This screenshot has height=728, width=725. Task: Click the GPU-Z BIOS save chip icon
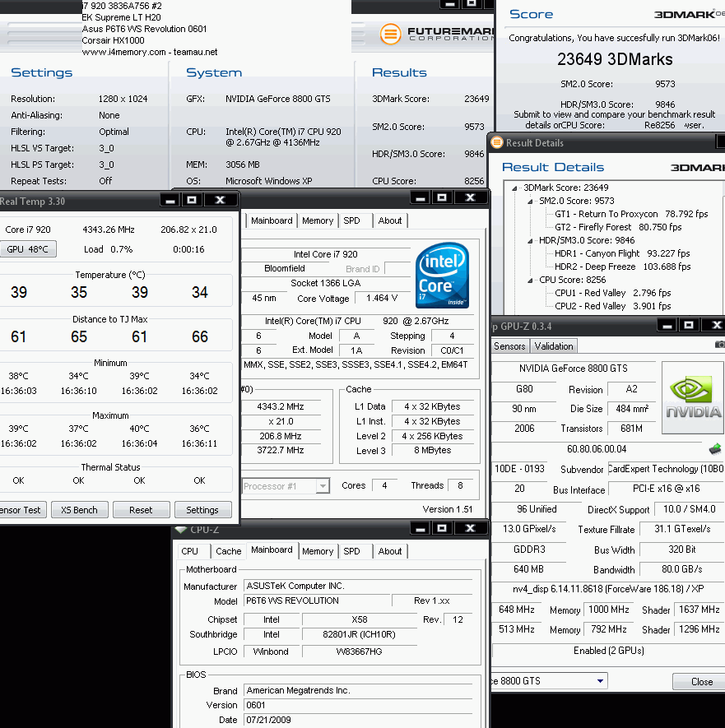[x=715, y=449]
